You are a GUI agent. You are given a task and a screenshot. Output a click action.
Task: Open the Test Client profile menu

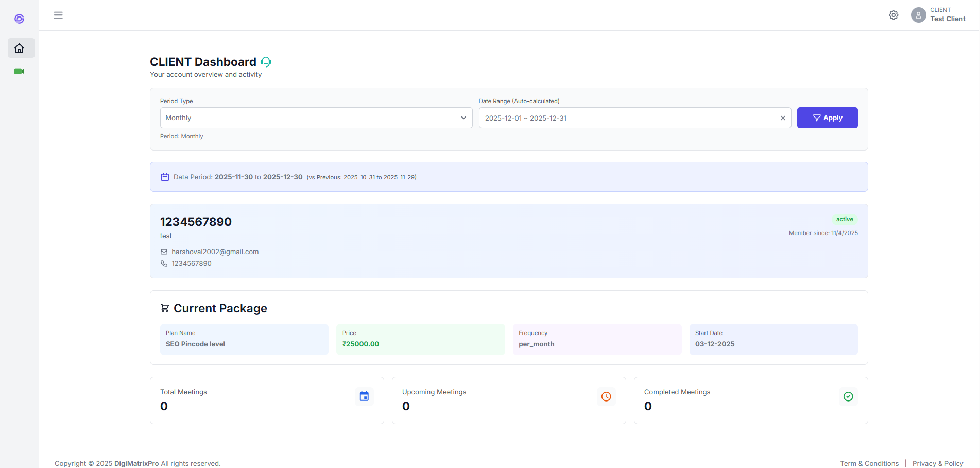(x=947, y=15)
